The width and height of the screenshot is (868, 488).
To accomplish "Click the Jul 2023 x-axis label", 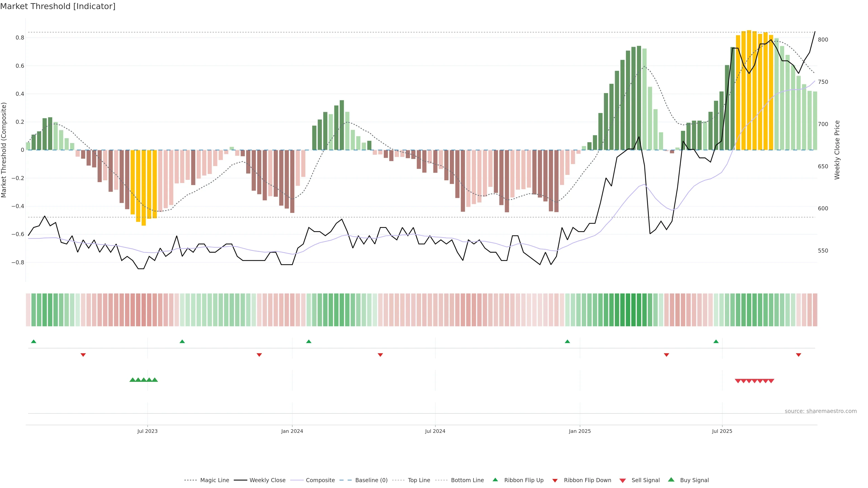I will pos(147,431).
